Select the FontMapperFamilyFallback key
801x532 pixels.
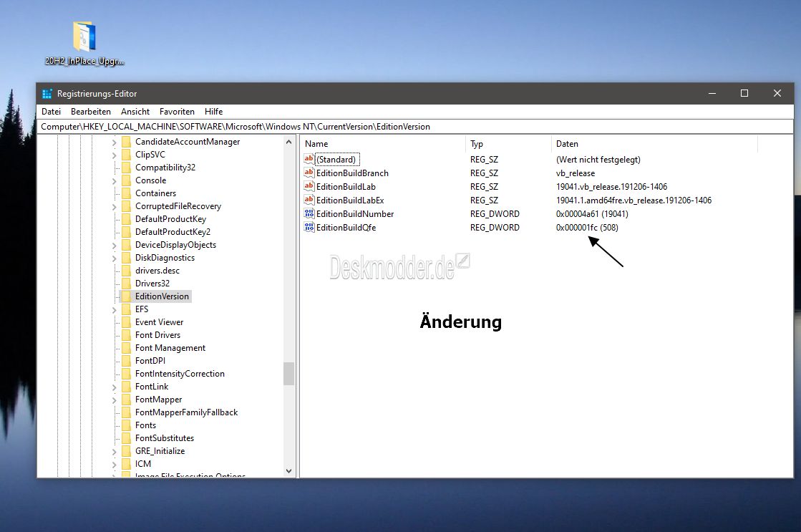coord(186,412)
